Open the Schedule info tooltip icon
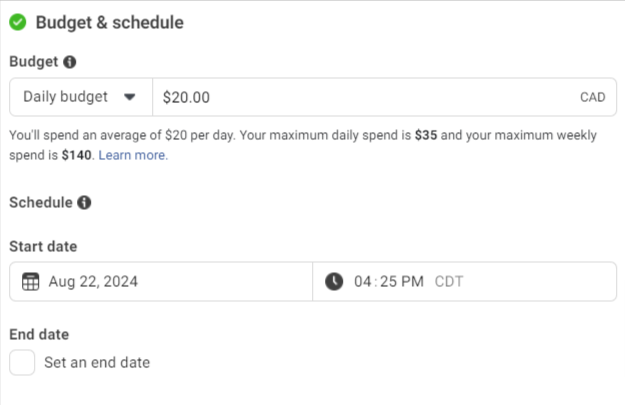 click(x=84, y=202)
